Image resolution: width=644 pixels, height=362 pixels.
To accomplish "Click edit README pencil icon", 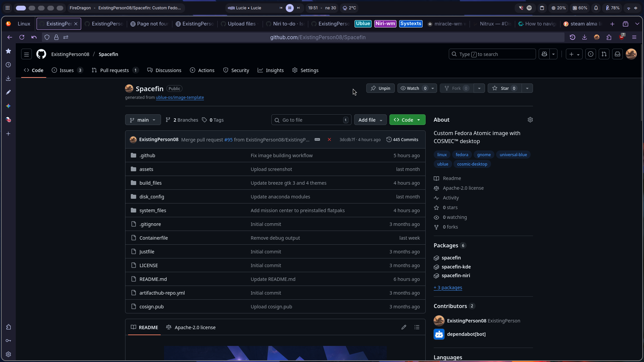I will 404,327.
